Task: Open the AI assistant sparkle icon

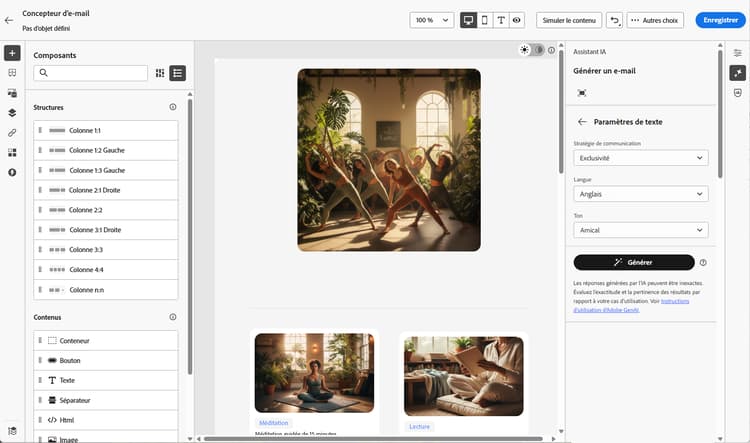Action: coord(738,73)
